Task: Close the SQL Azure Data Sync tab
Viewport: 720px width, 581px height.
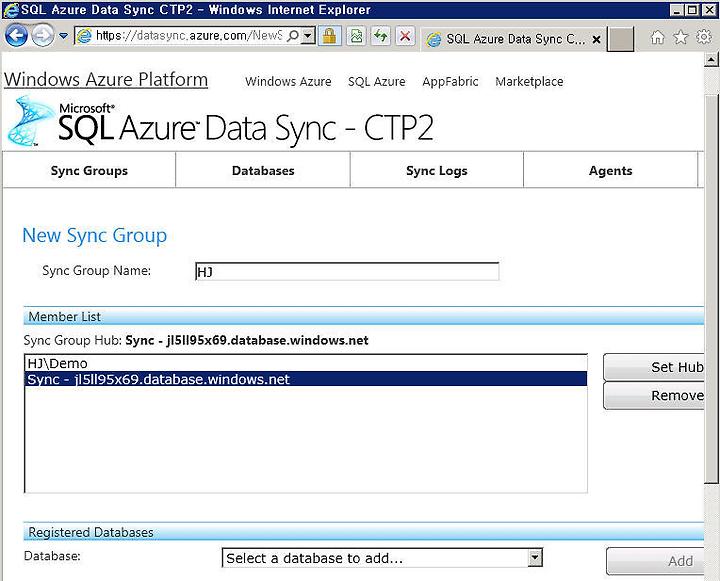Action: coord(596,39)
